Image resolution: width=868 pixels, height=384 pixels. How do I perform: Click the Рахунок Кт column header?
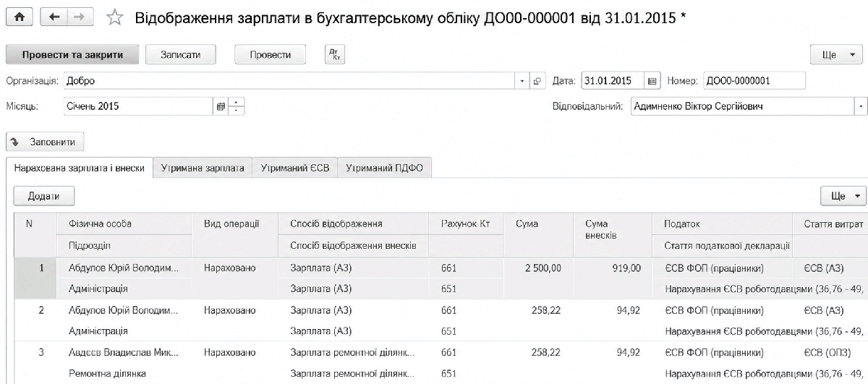tap(466, 224)
